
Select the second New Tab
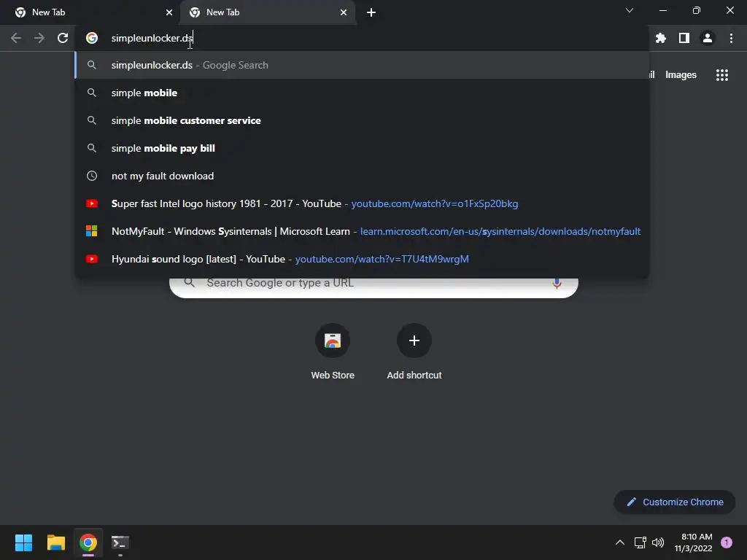pos(267,12)
